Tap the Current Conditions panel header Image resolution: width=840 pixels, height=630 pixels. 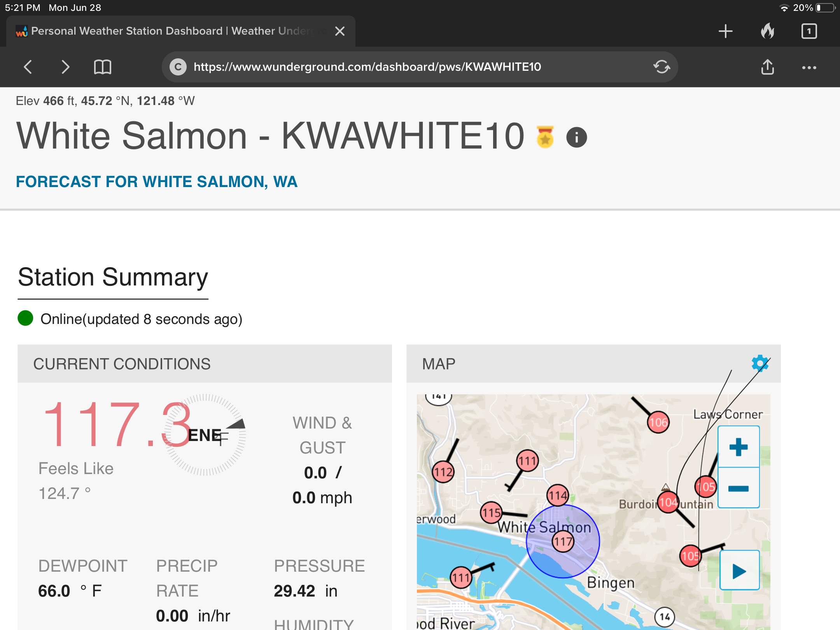(x=205, y=364)
